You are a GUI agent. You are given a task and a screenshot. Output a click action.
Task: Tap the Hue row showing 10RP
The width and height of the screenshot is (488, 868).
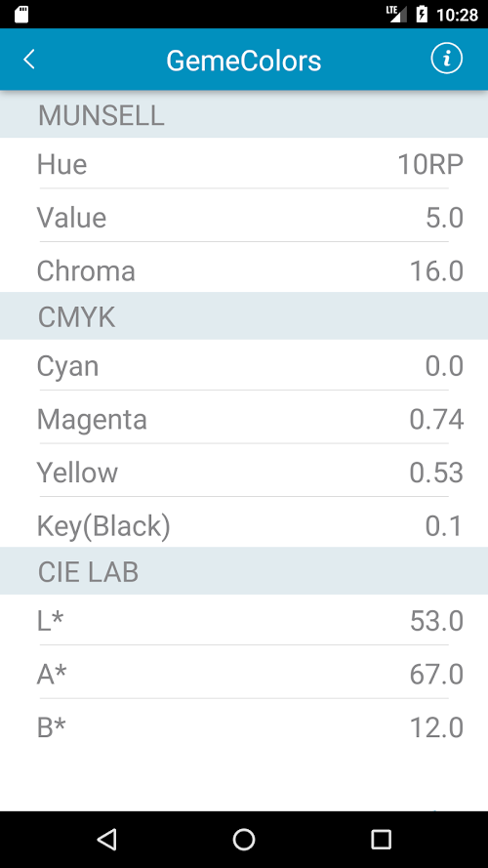[x=244, y=164]
